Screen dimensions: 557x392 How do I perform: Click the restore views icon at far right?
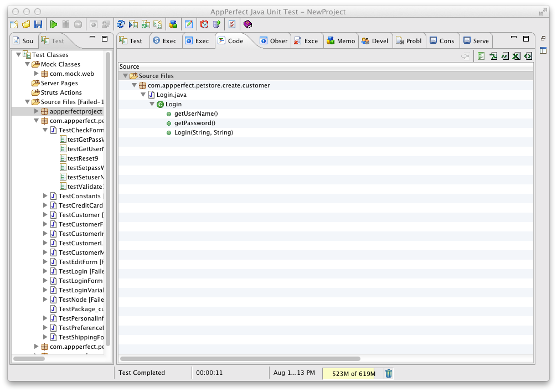543,38
